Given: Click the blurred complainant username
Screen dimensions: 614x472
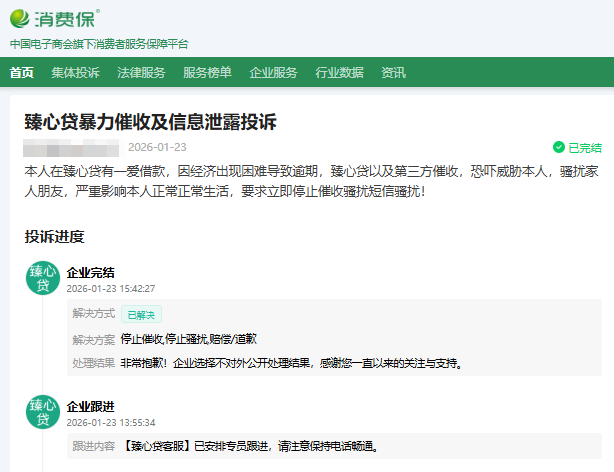Looking at the screenshot, I should [72, 147].
